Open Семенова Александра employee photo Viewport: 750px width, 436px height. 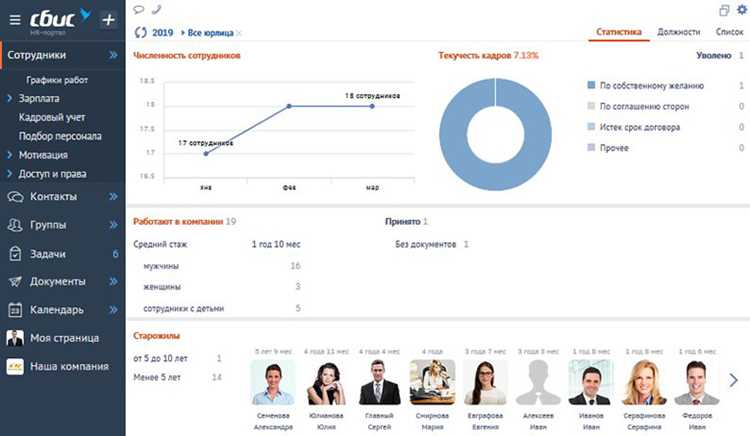coord(273,382)
